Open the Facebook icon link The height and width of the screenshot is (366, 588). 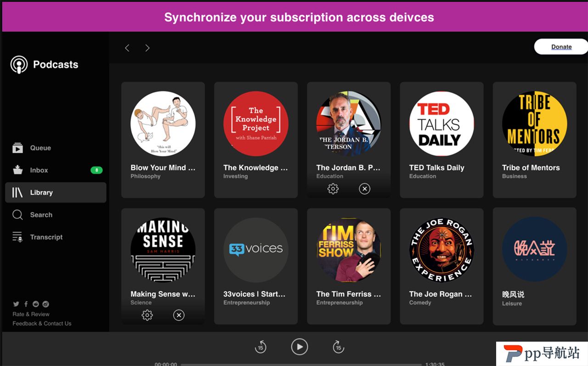pos(26,304)
